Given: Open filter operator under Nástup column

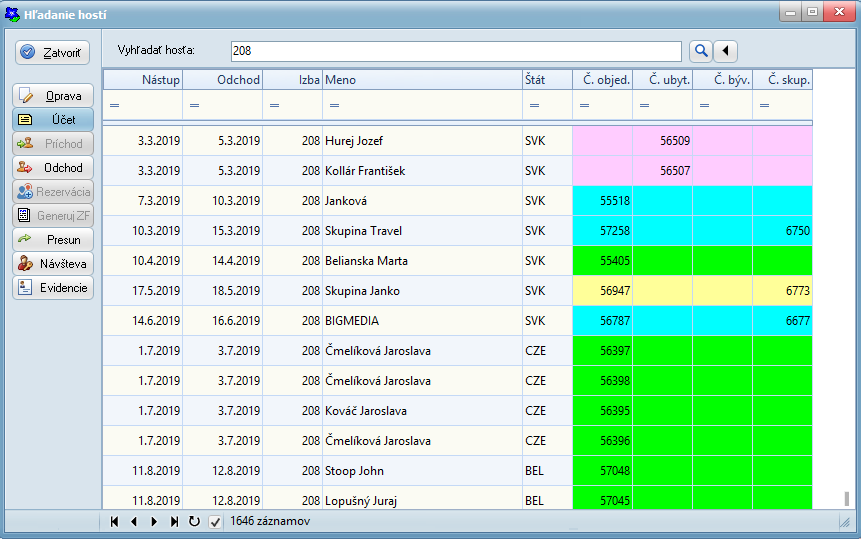Looking at the screenshot, I should [x=114, y=105].
